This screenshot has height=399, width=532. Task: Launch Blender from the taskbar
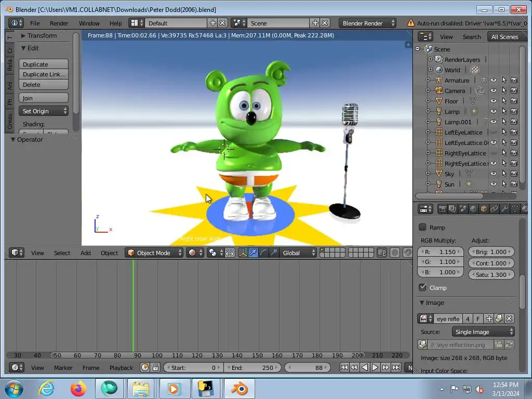pos(240,389)
